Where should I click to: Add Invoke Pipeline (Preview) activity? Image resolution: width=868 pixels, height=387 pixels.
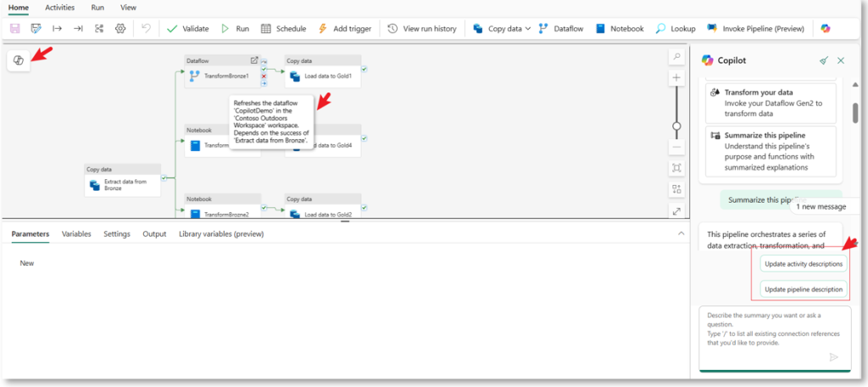pos(755,28)
